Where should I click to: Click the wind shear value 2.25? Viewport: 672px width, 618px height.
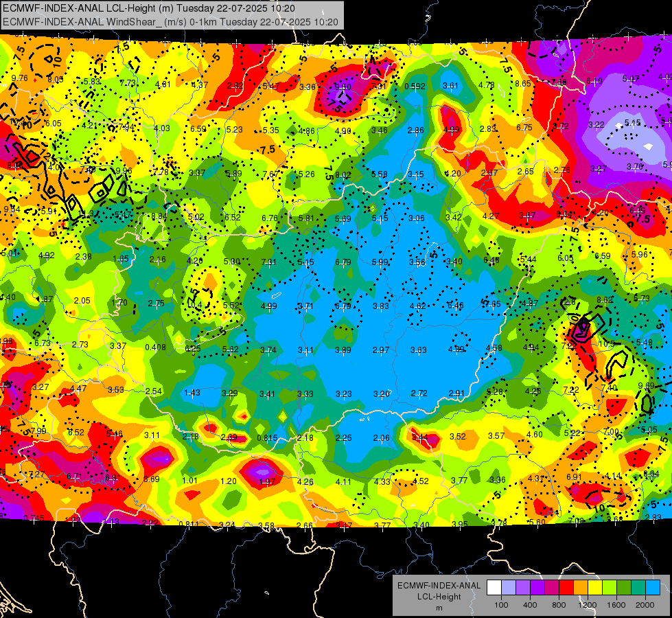344,438
